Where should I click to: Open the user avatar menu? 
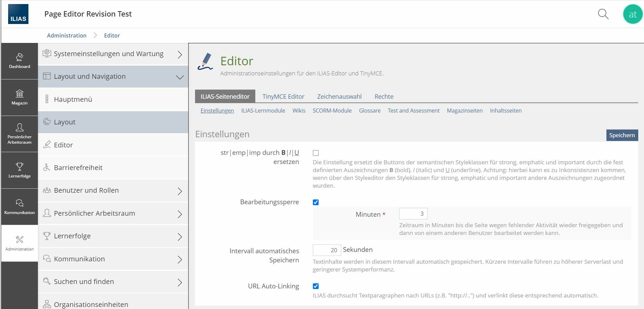[x=632, y=14]
